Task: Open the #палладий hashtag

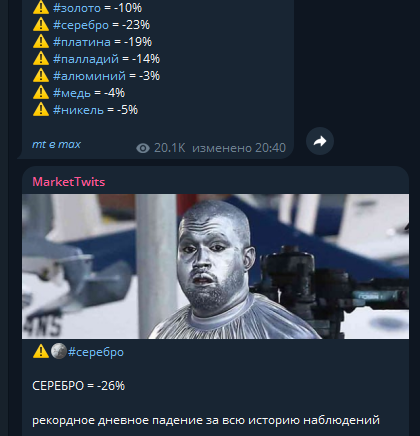Action: click(86, 59)
